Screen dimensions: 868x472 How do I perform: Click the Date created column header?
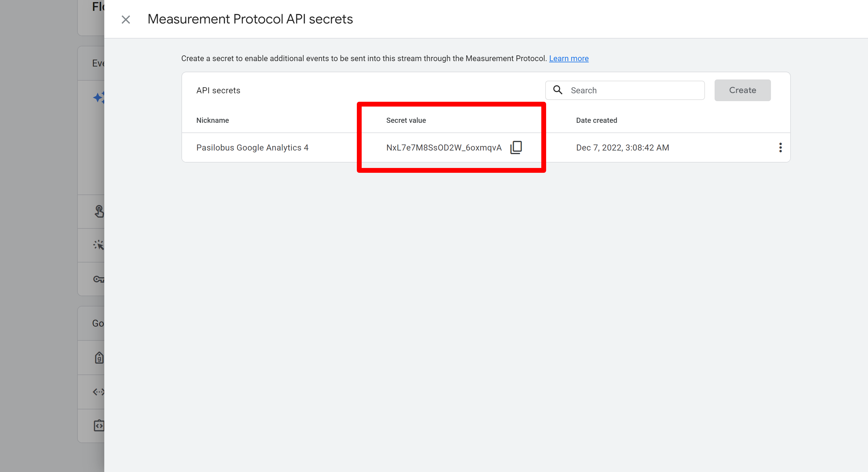pos(596,120)
